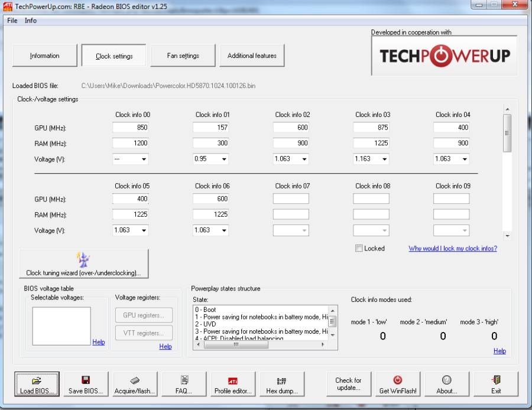Click empty Clock info 08 GPU field
Viewport: 532px width, 410px height.
pos(371,199)
